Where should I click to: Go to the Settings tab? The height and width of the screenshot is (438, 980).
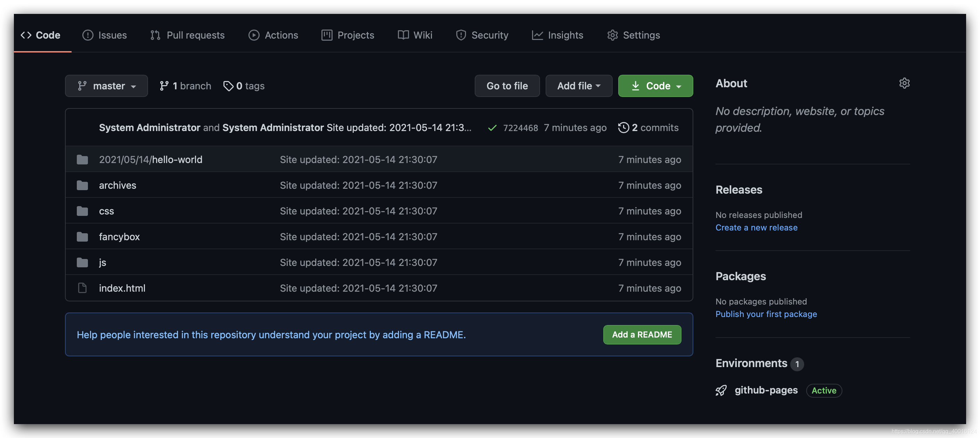point(634,35)
